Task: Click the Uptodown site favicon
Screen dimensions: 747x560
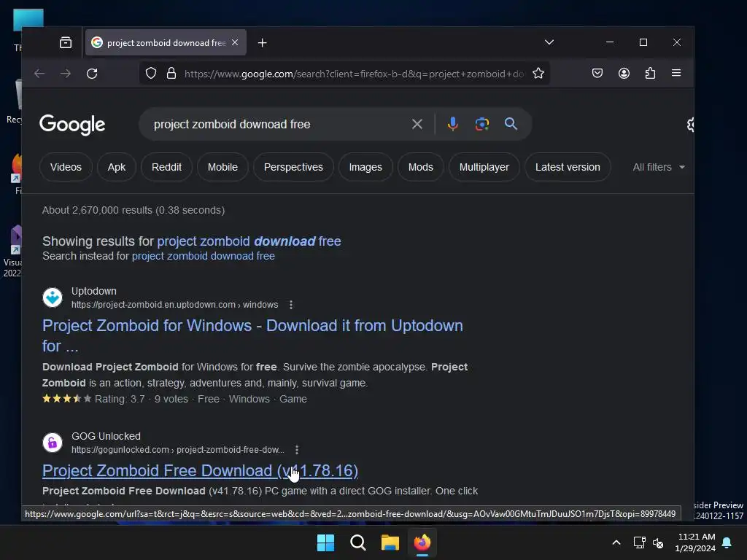Action: tap(53, 297)
